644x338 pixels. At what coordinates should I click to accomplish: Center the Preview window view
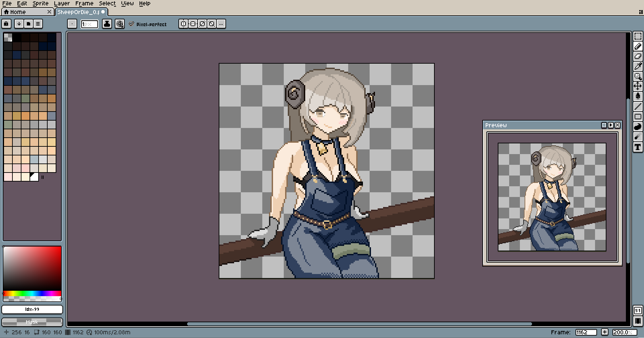pos(604,125)
